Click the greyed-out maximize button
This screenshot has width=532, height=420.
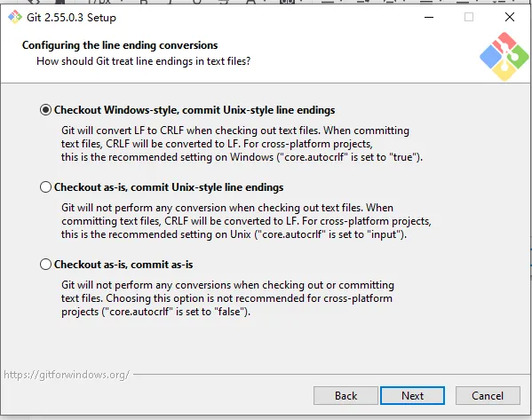[x=469, y=17]
